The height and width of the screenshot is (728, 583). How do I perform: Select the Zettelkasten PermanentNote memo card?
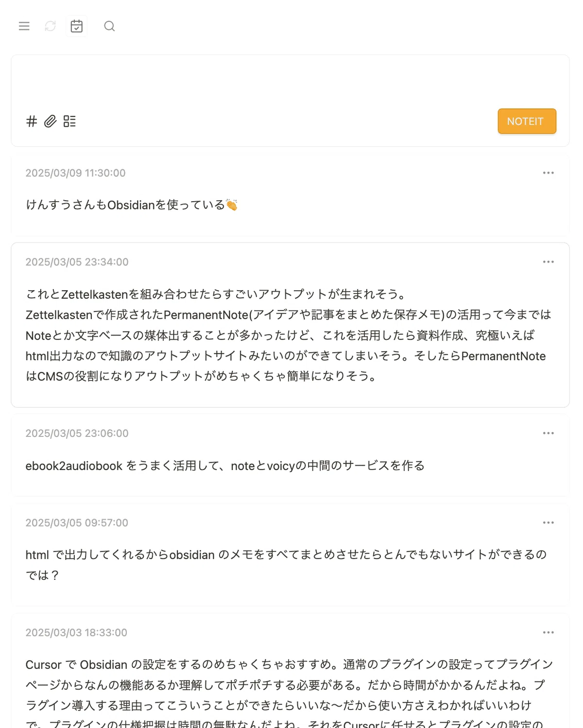point(290,325)
